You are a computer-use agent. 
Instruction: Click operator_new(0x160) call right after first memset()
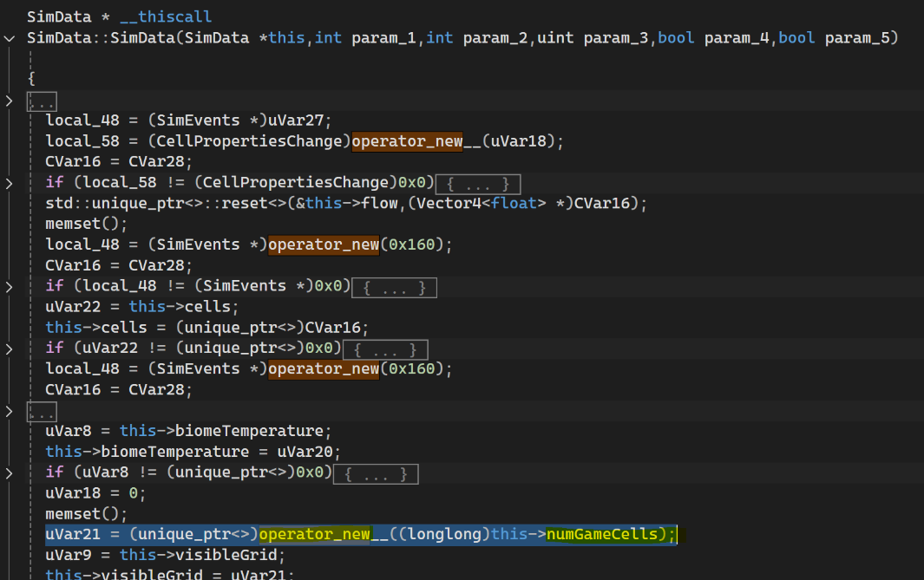point(323,245)
